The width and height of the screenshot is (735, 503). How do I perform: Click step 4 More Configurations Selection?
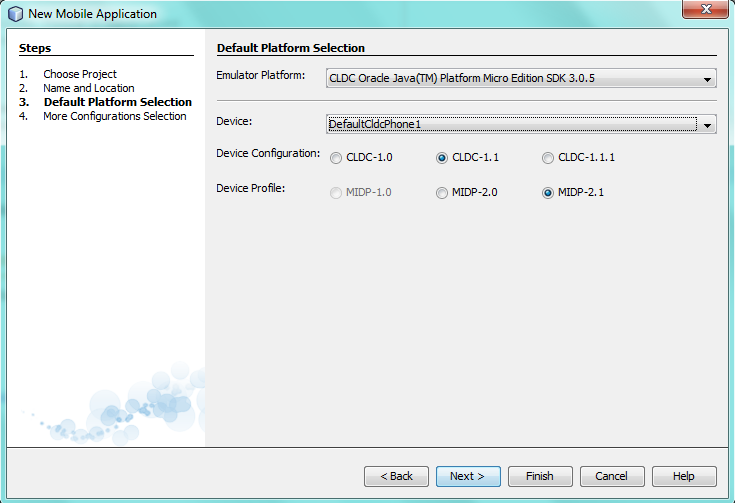[114, 116]
